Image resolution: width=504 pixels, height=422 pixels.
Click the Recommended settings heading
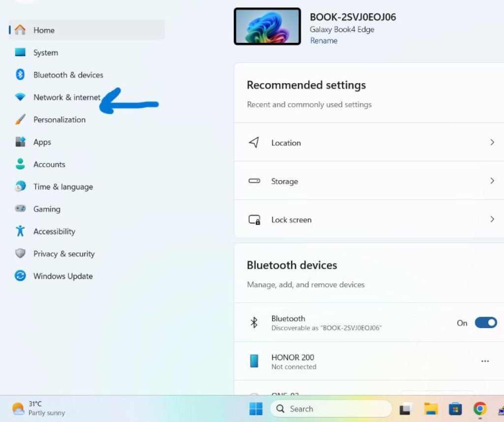coord(306,85)
